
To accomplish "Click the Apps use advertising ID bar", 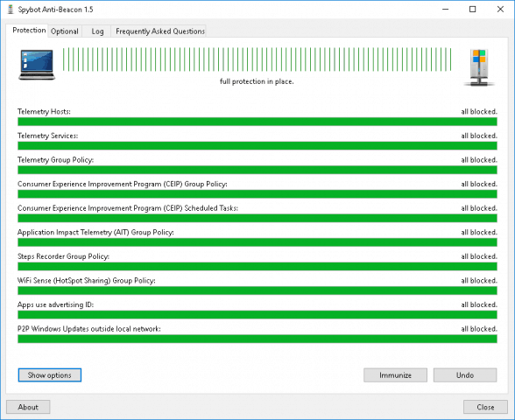I will click(257, 315).
